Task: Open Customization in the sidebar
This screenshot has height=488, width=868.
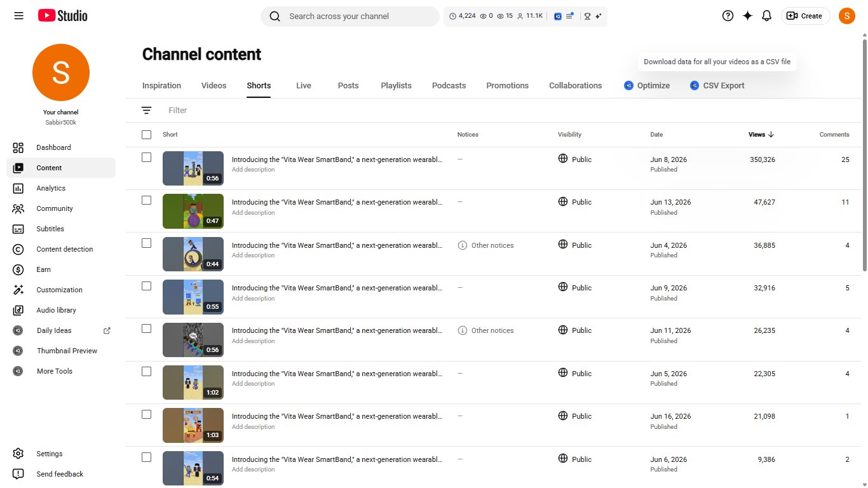Action: 61,290
